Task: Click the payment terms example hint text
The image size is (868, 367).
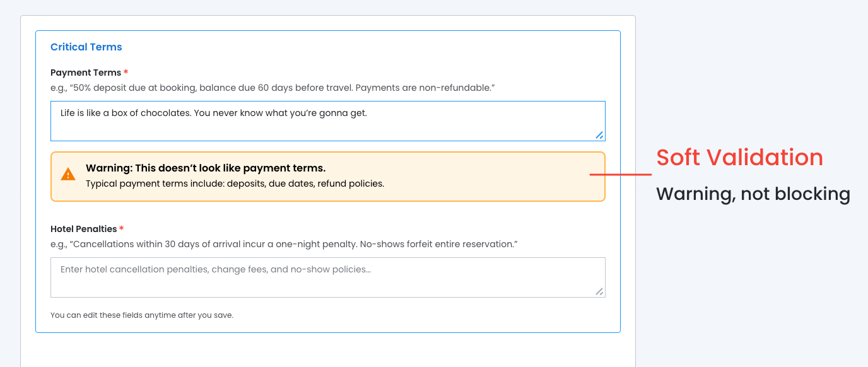Action: [x=273, y=88]
